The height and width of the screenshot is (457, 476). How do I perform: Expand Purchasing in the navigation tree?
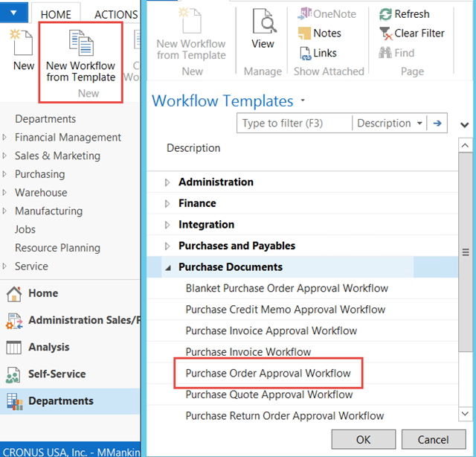(4, 174)
